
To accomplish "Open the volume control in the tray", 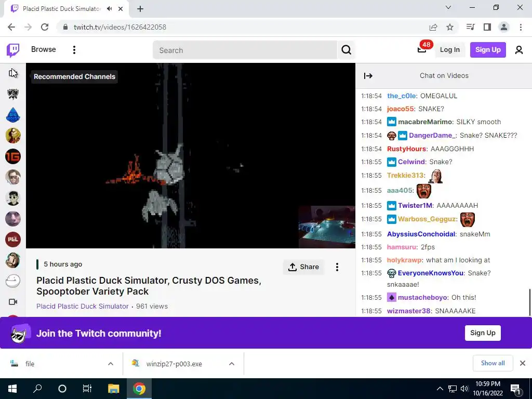I will 464,389.
